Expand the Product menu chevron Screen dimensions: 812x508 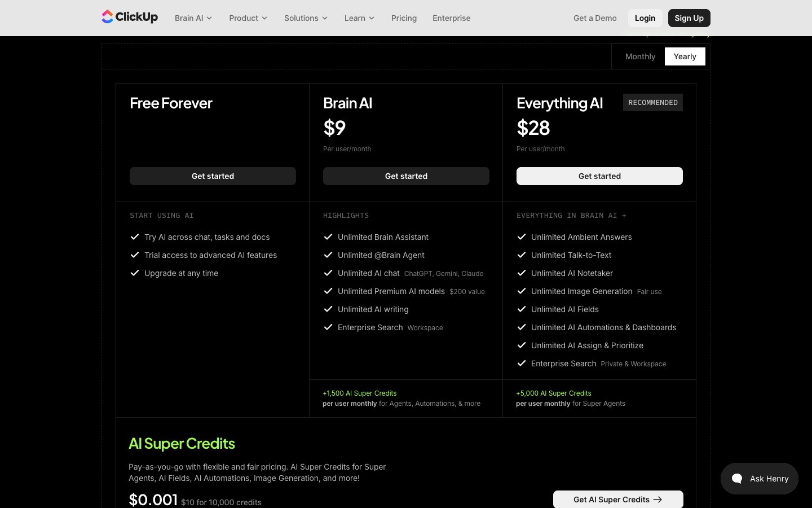coord(264,18)
